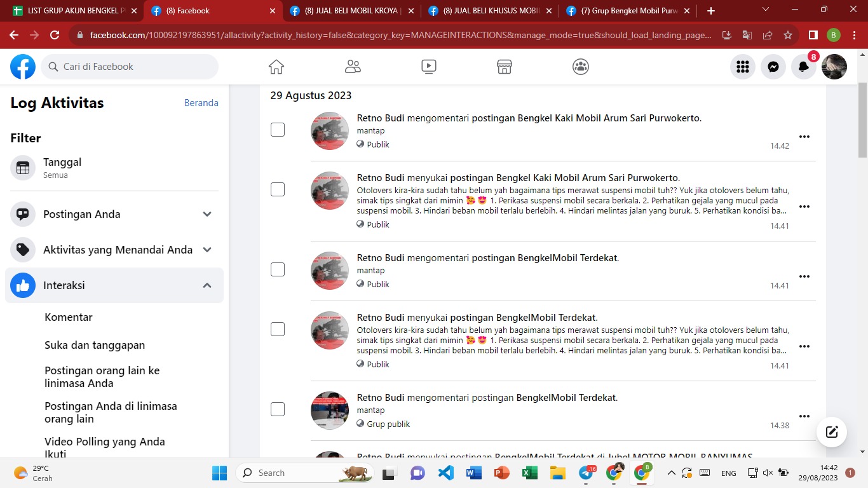Open Telegram from the taskbar

point(586,473)
